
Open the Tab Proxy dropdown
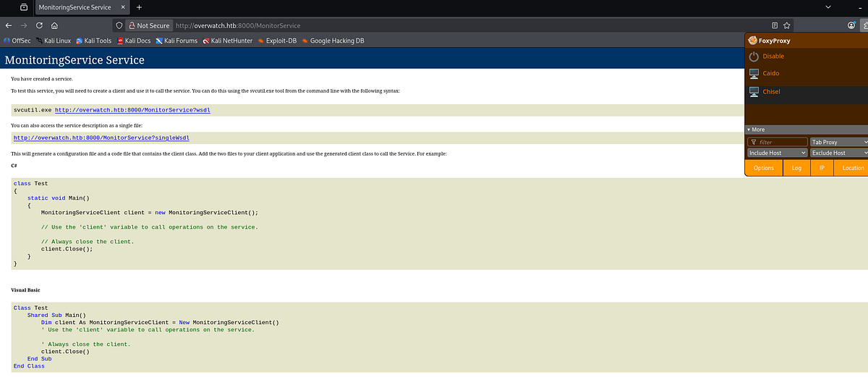pyautogui.click(x=839, y=143)
